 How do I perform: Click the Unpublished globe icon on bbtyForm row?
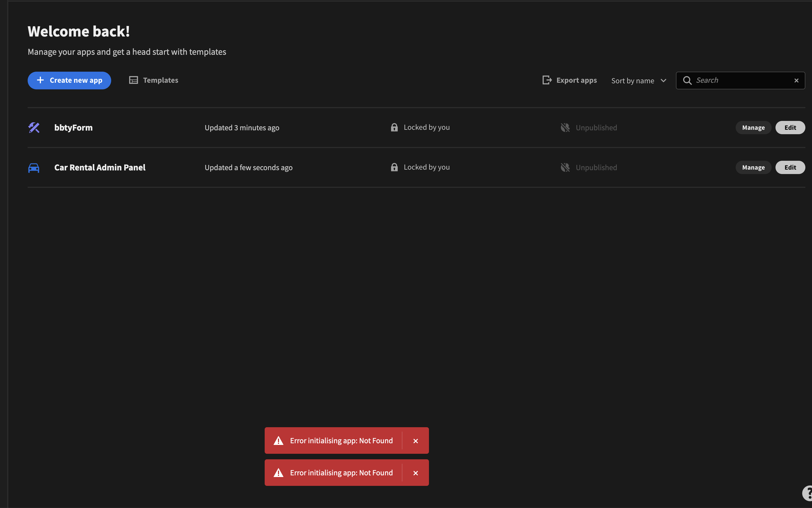(x=565, y=127)
